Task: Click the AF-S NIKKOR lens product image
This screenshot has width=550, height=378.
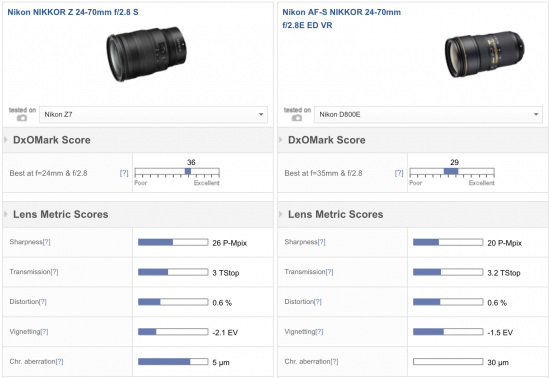Action: point(485,54)
